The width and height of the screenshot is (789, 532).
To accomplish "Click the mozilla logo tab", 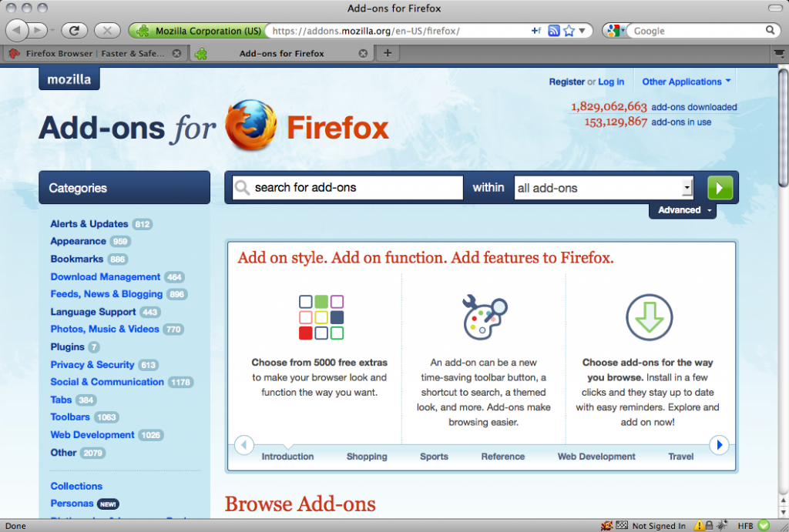I will pos(69,79).
